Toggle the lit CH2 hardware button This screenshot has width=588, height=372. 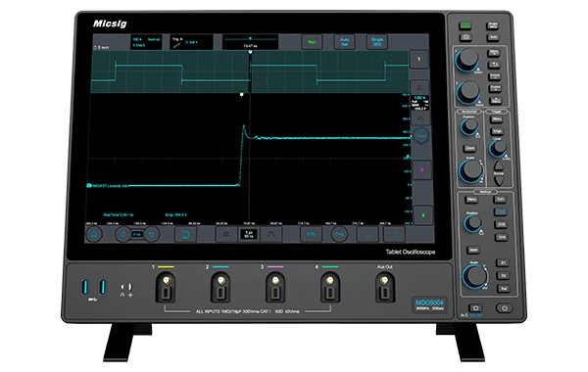pyautogui.click(x=501, y=212)
